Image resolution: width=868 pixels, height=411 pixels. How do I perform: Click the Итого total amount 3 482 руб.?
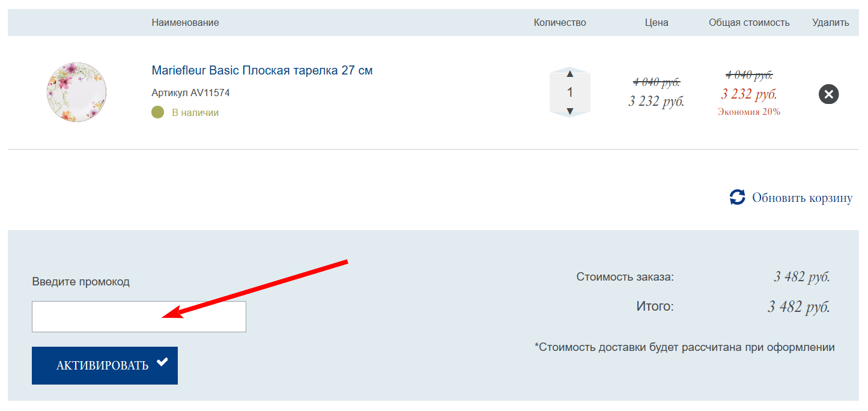click(x=798, y=307)
